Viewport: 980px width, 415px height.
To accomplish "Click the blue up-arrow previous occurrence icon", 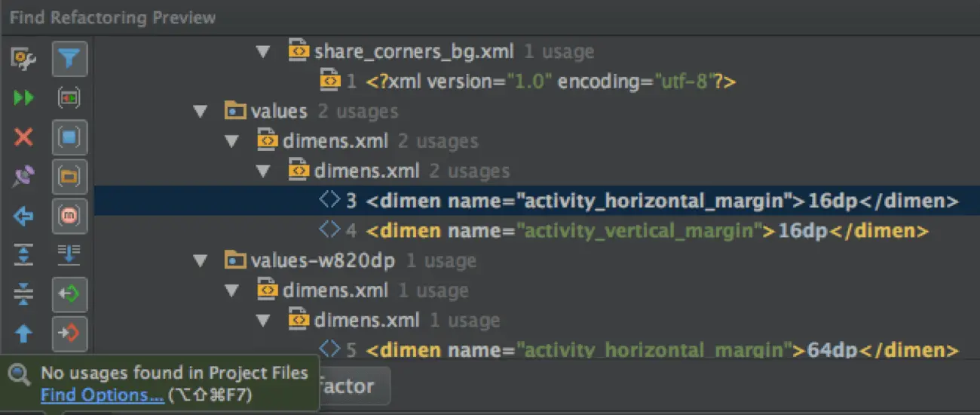I will (24, 334).
